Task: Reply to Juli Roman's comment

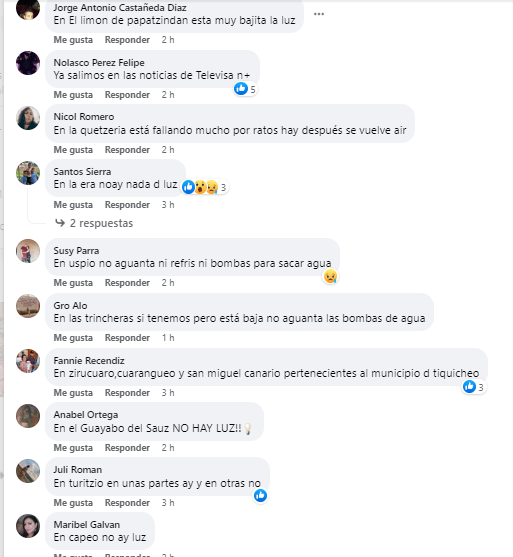Action: (127, 503)
